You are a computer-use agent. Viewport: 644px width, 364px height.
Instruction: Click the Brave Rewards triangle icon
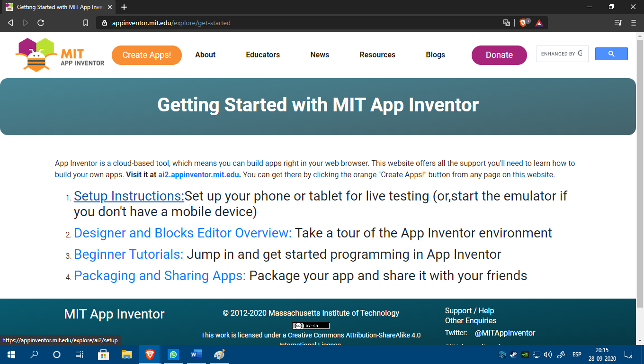tap(539, 22)
